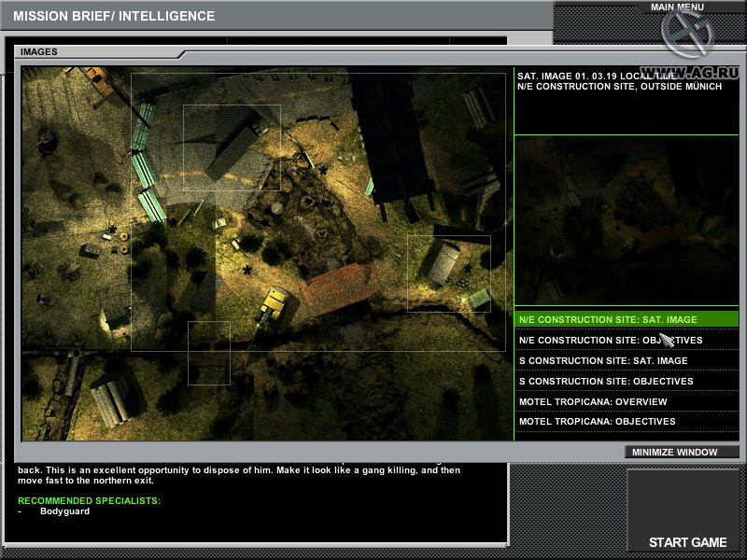The width and height of the screenshot is (747, 560).
Task: Show S Construction Site: Sat. Image
Action: (627, 360)
